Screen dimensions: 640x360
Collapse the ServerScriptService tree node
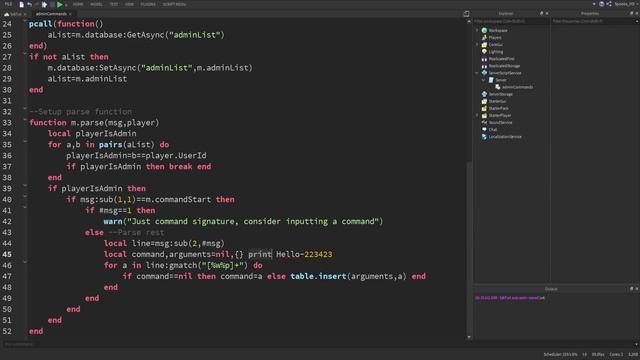(x=477, y=73)
